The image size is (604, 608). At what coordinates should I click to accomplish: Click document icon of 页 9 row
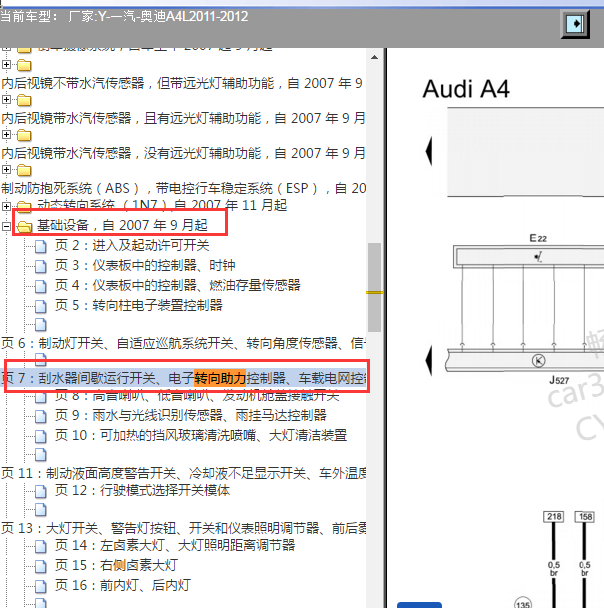[x=41, y=416]
